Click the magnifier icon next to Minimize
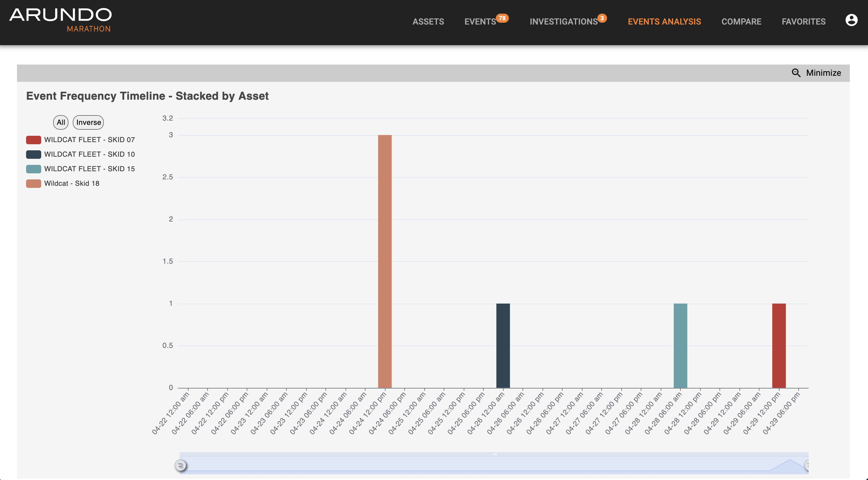Image resolution: width=868 pixels, height=480 pixels. (796, 72)
